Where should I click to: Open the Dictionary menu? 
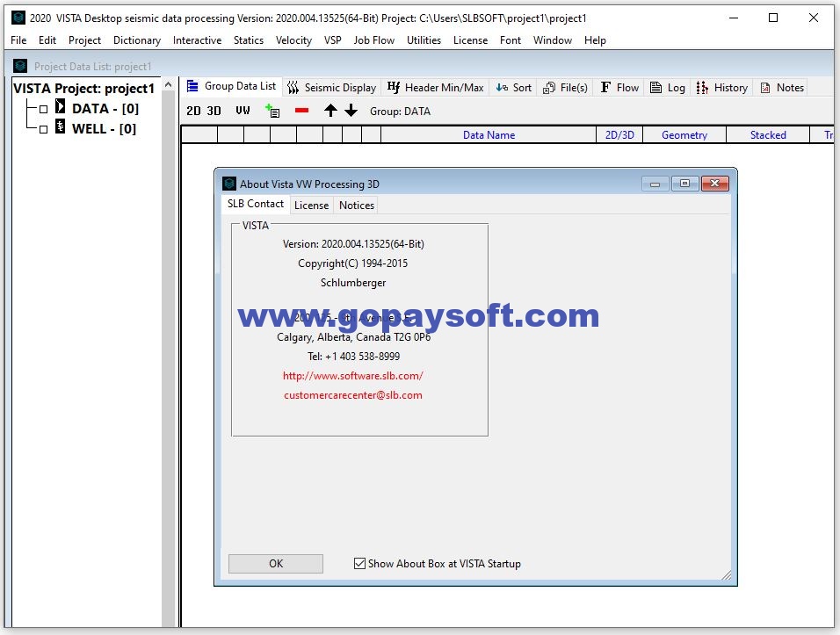click(x=137, y=40)
